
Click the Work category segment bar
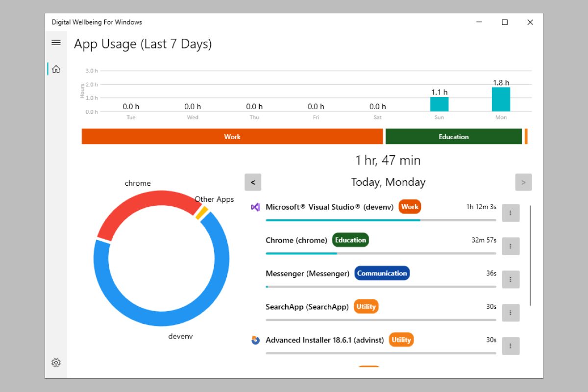[232, 137]
